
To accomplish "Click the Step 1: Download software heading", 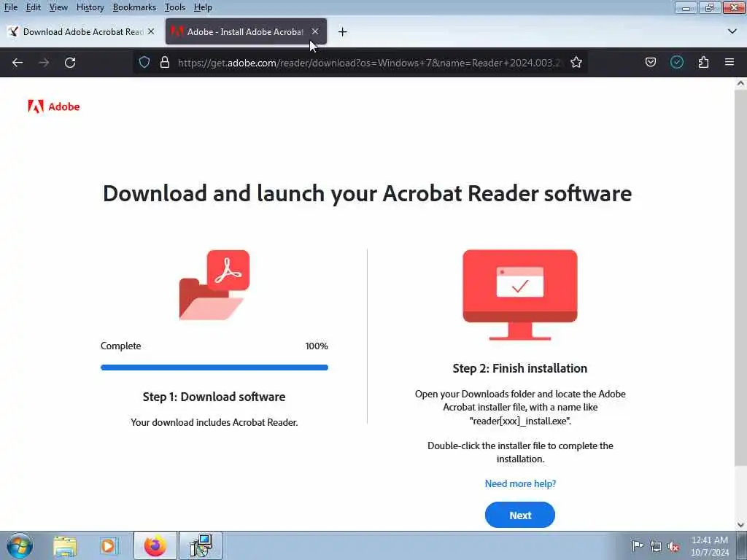I will point(214,397).
